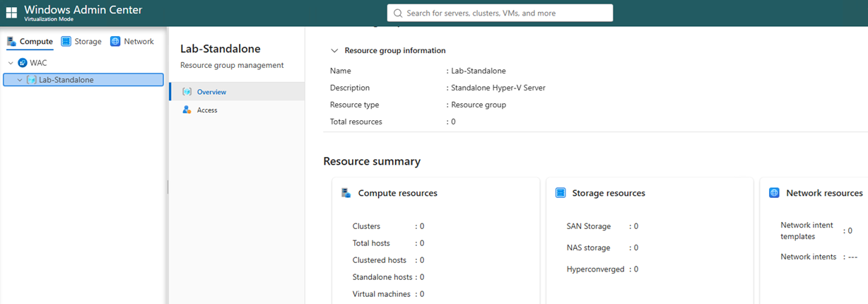868x304 pixels.
Task: Select Lab-Standalone in the tree
Action: click(x=83, y=80)
